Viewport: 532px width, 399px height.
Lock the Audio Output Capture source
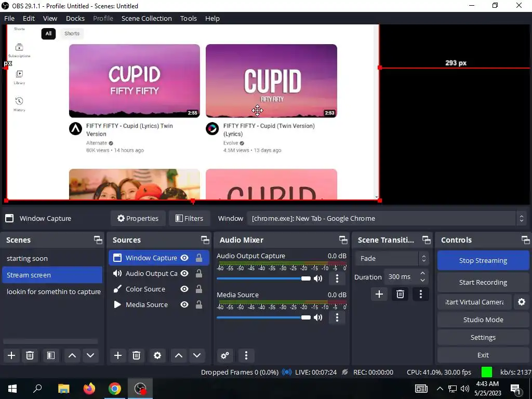click(x=199, y=273)
